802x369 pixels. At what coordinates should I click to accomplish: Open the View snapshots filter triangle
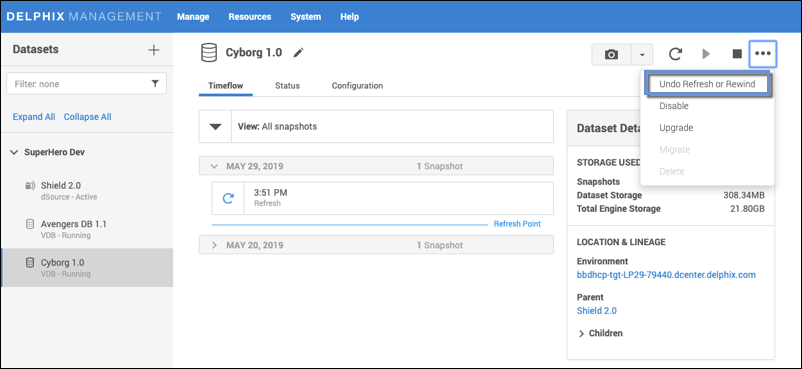click(216, 126)
